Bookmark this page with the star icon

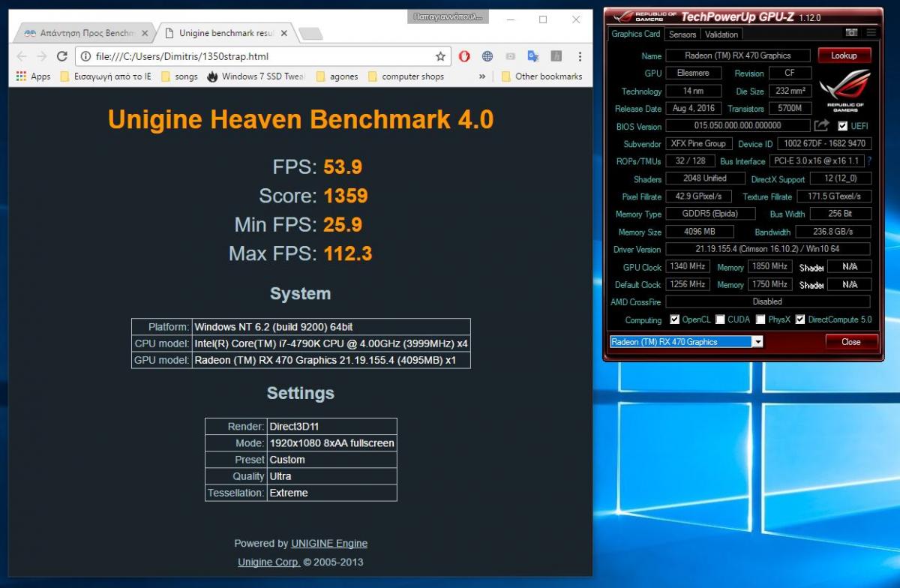[x=440, y=56]
